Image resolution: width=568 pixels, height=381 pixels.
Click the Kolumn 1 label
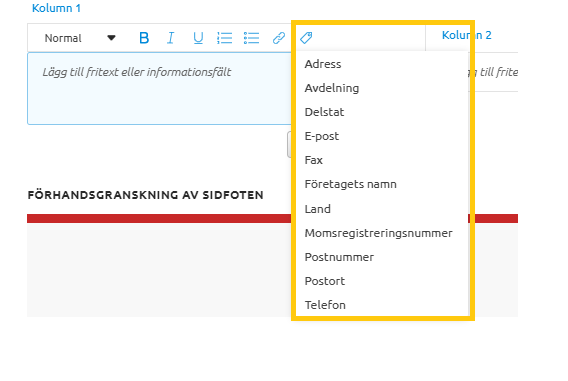pos(56,8)
